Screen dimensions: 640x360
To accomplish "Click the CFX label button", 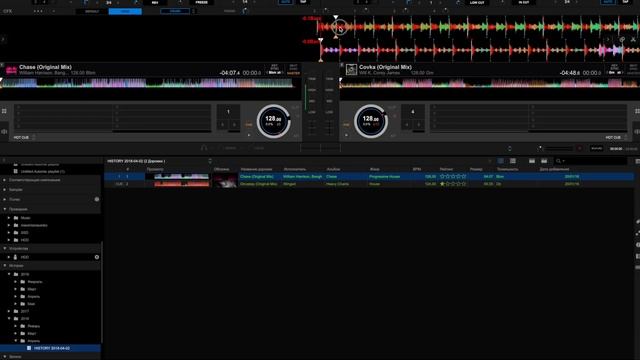I will (8, 11).
